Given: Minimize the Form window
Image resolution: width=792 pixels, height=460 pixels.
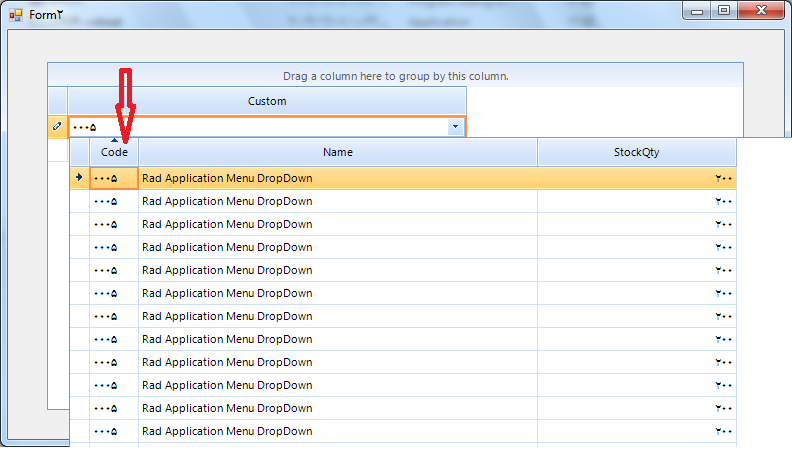Looking at the screenshot, I should coord(696,11).
